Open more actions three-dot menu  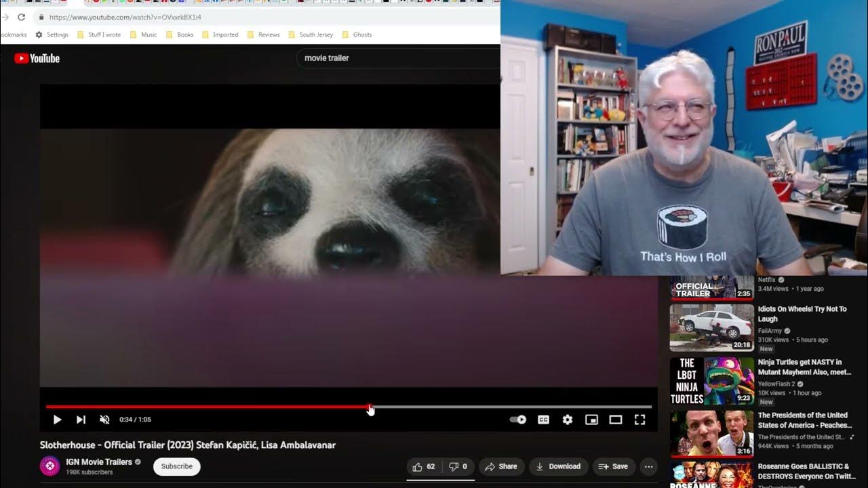tap(649, 466)
